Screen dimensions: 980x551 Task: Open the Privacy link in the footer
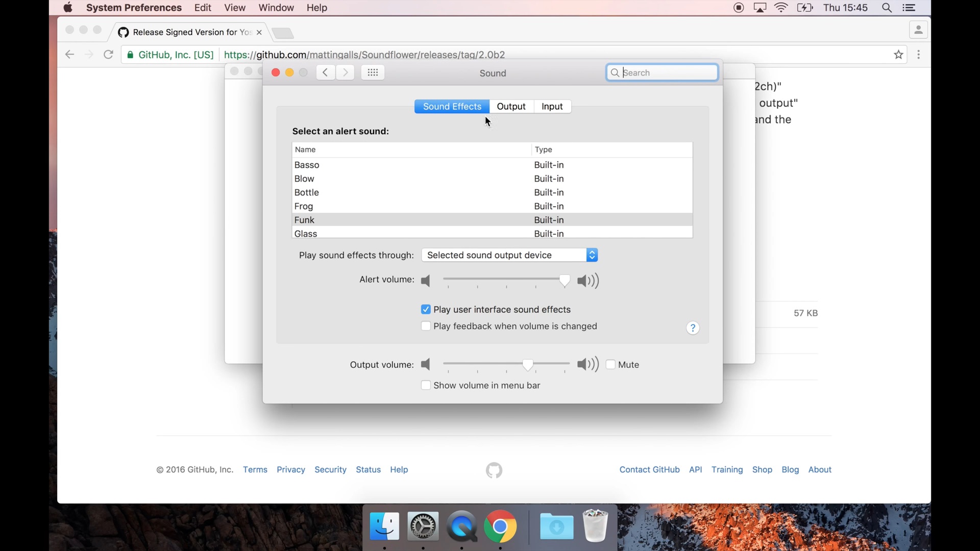(x=291, y=470)
